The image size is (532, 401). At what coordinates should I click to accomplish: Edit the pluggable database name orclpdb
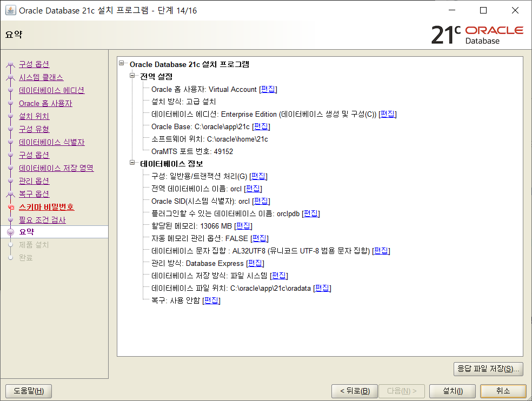(311, 213)
